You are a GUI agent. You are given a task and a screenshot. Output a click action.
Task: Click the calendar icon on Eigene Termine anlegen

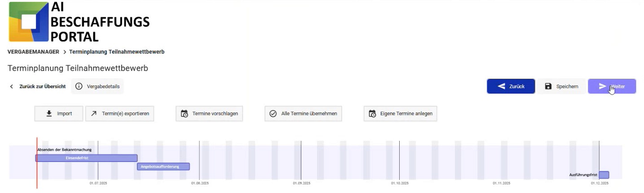click(x=372, y=114)
